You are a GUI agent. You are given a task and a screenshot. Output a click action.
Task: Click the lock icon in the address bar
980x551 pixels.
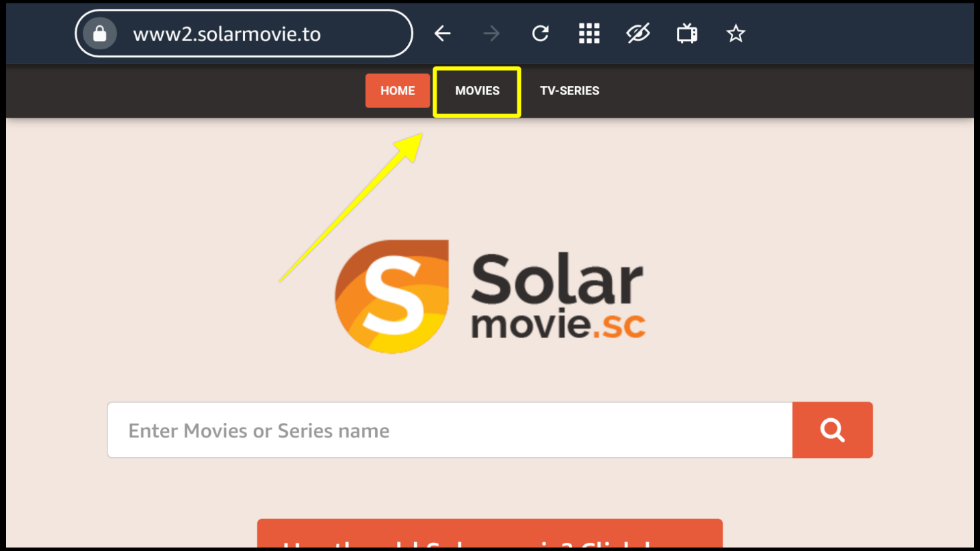click(100, 34)
